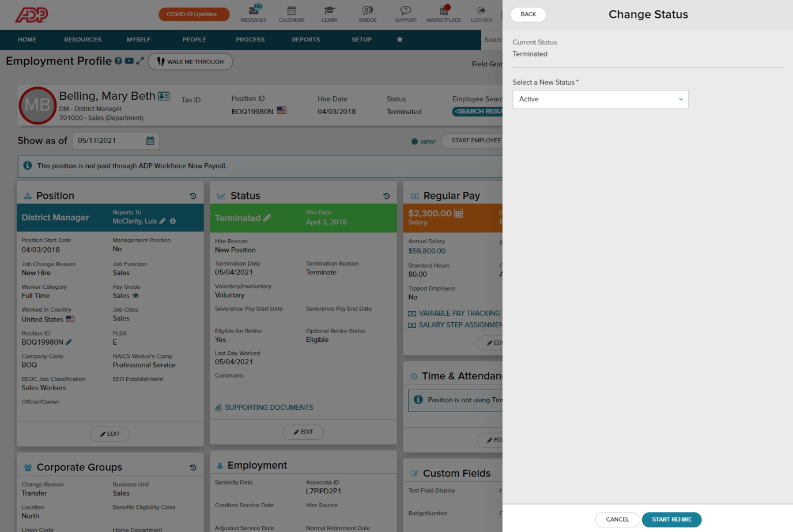Click the favorites star in the navigation bar
The image size is (793, 532).
coord(399,40)
